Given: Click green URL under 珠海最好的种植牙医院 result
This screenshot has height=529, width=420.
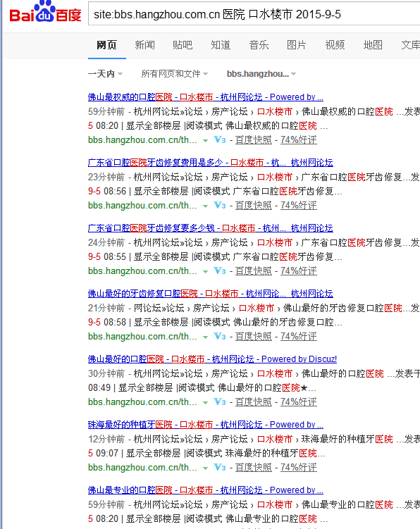Looking at the screenshot, I should click(x=142, y=467).
